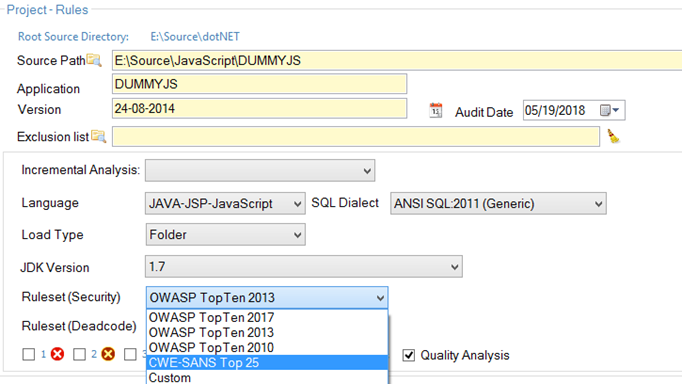Open the Audit Date calendar picker

(609, 110)
